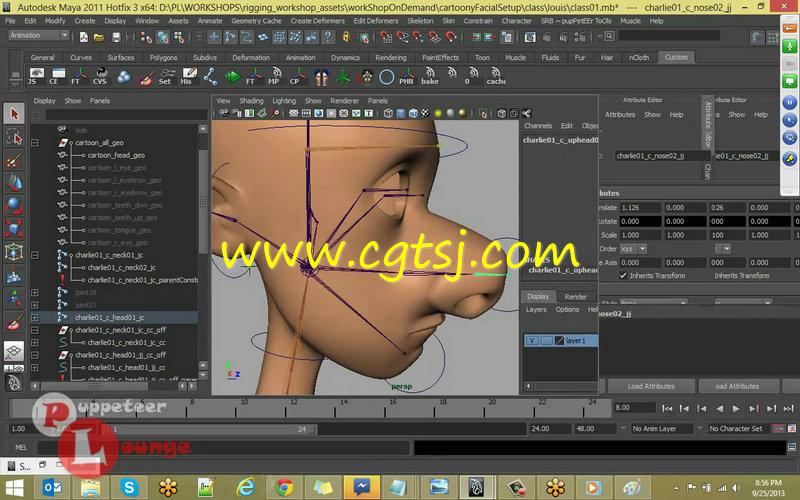
Task: Switch to the Render layer tab
Action: coord(576,297)
